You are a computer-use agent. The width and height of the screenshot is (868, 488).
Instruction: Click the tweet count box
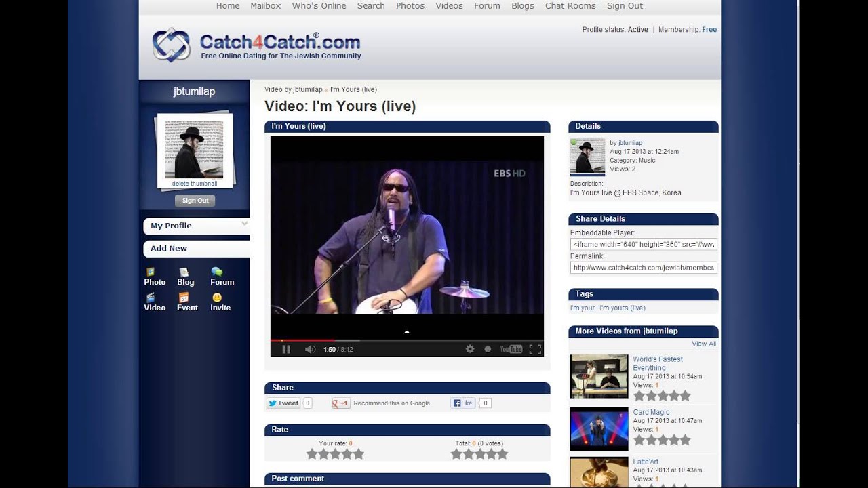(x=307, y=403)
